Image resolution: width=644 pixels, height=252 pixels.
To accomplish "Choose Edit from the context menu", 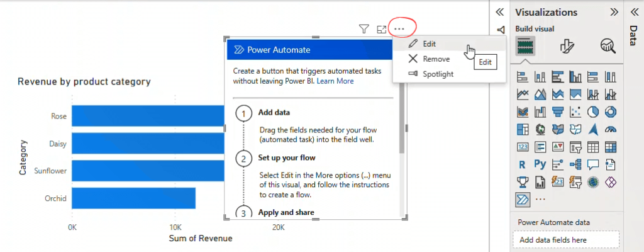I will click(x=449, y=43).
